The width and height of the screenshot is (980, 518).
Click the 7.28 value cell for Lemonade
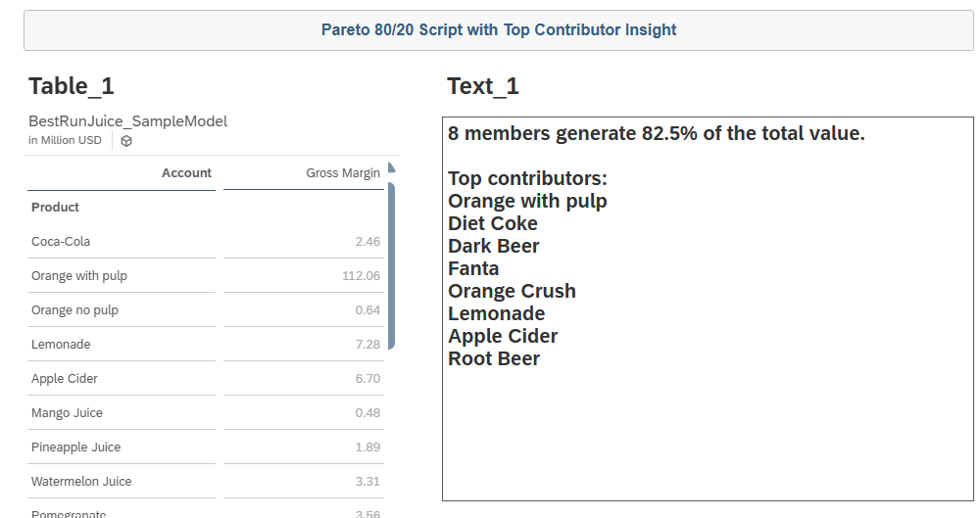tap(367, 345)
